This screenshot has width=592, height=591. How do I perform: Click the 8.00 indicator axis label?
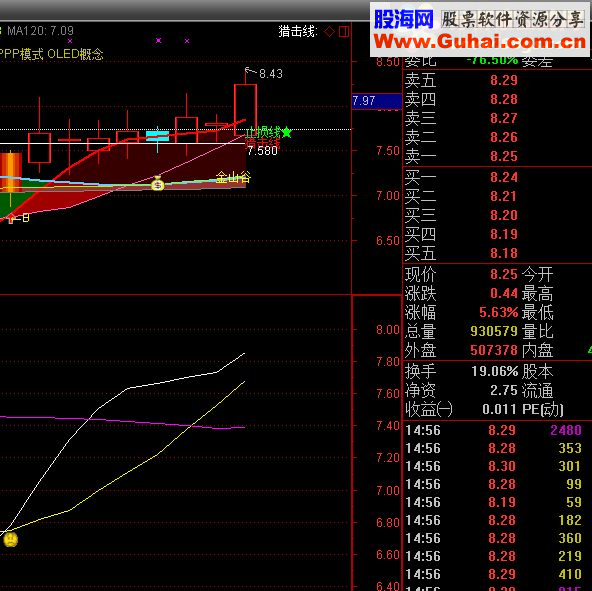[x=387, y=330]
